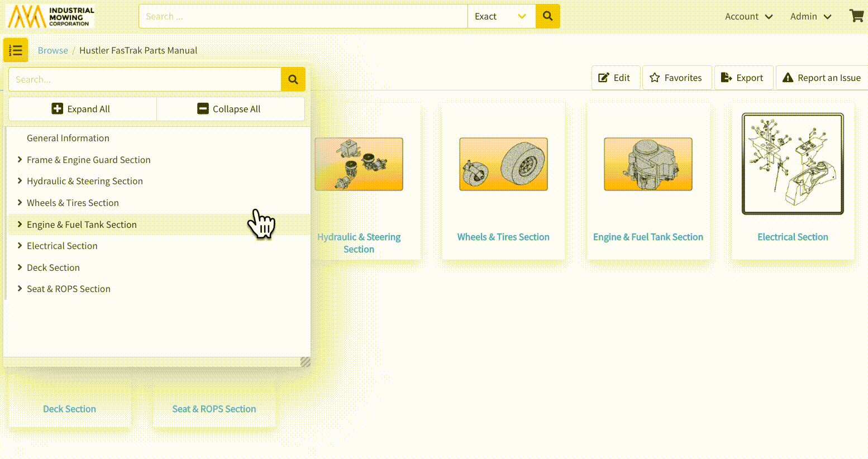868x459 pixels.
Task: Open the Electrical Section wiring thumbnail
Action: [x=793, y=164]
